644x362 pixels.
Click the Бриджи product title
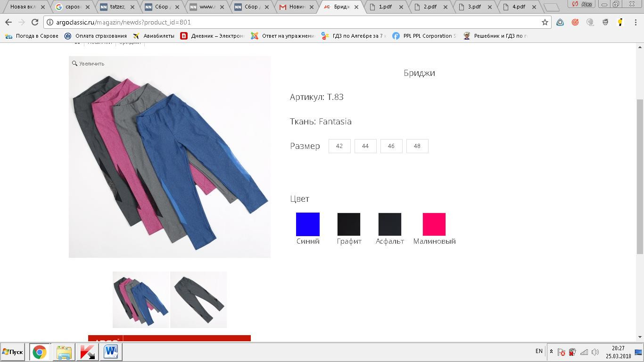pyautogui.click(x=419, y=73)
